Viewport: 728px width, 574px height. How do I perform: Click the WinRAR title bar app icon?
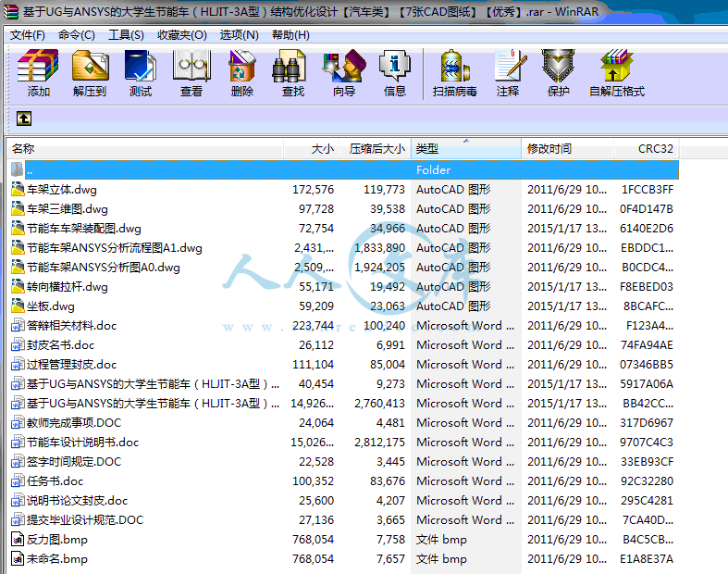point(11,12)
